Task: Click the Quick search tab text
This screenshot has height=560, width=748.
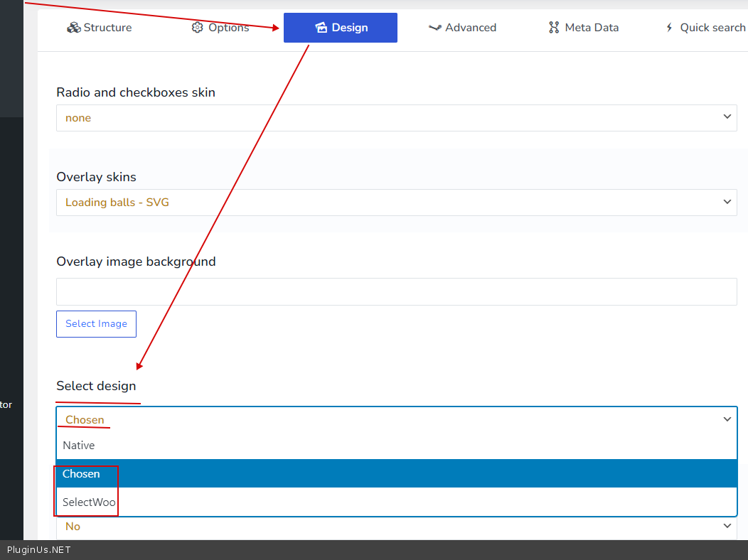Action: (712, 28)
